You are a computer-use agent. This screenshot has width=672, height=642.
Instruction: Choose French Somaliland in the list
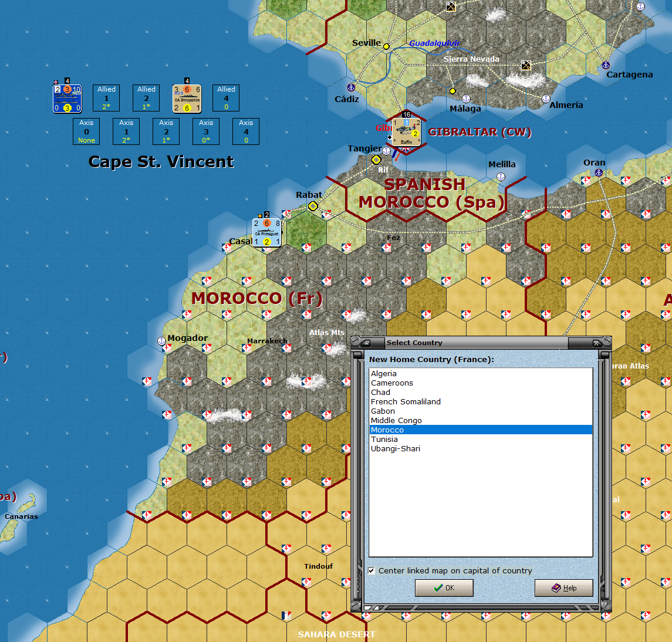click(x=481, y=401)
